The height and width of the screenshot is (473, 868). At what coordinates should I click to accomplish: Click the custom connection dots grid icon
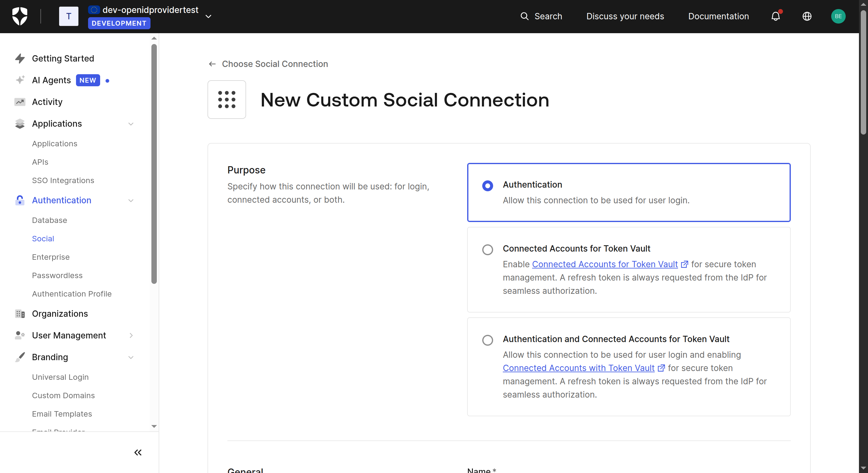[x=227, y=100]
